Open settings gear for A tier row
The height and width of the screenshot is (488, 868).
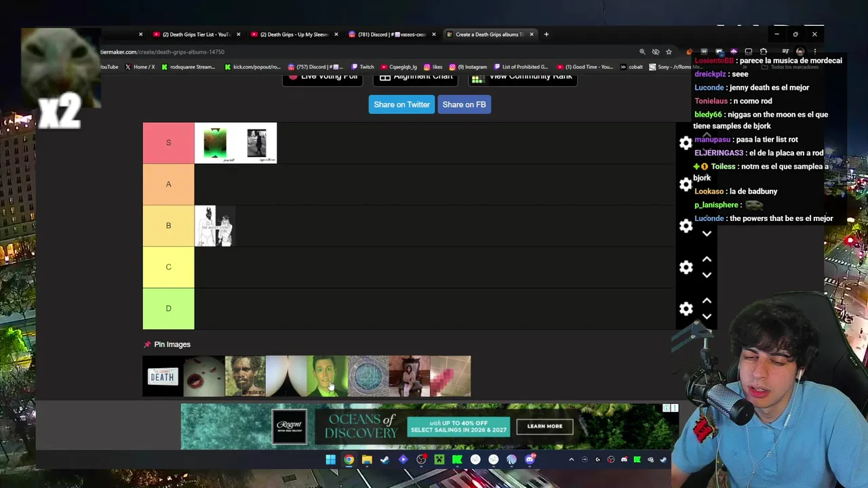point(686,184)
